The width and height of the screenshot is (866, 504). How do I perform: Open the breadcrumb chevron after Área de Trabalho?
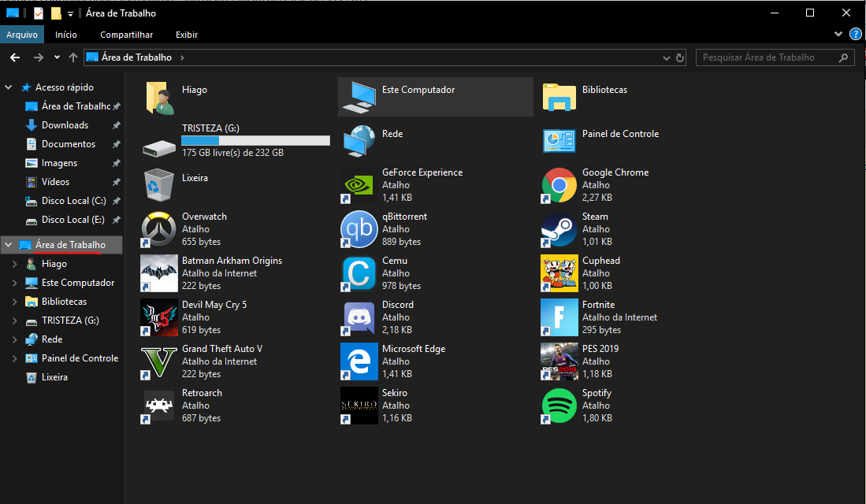182,57
